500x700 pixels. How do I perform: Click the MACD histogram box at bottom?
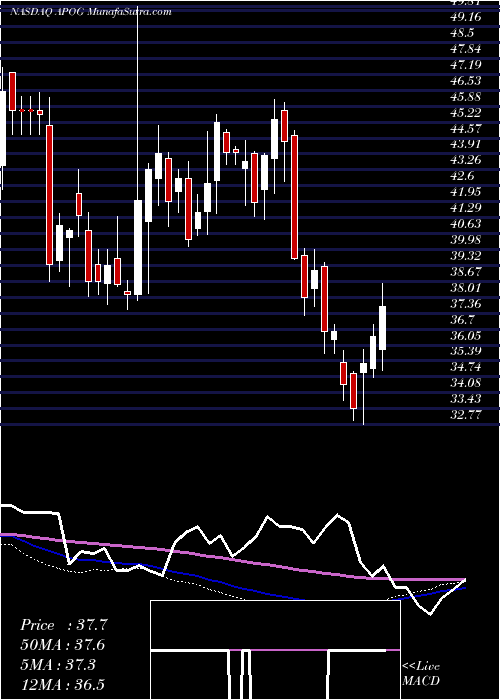pos(275,650)
